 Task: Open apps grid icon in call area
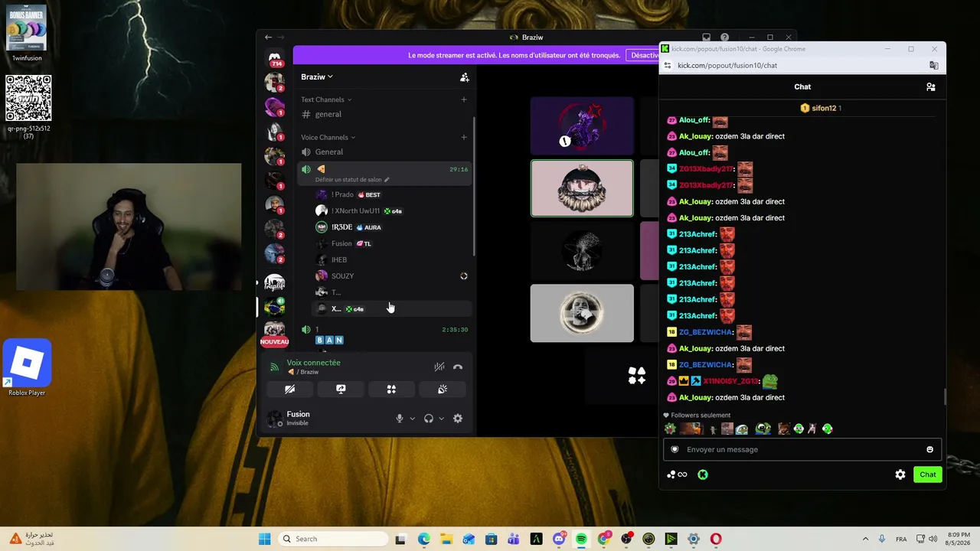pyautogui.click(x=637, y=376)
